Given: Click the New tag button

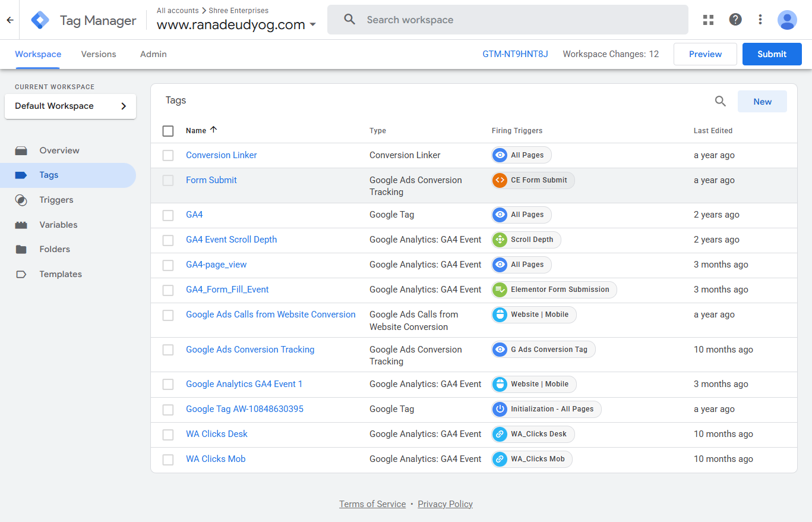Looking at the screenshot, I should 762,102.
